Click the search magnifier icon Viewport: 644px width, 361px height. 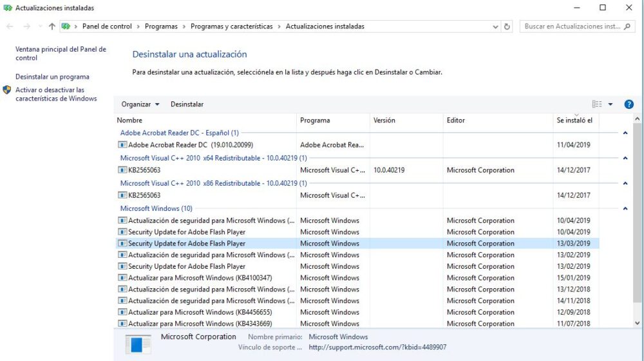627,26
